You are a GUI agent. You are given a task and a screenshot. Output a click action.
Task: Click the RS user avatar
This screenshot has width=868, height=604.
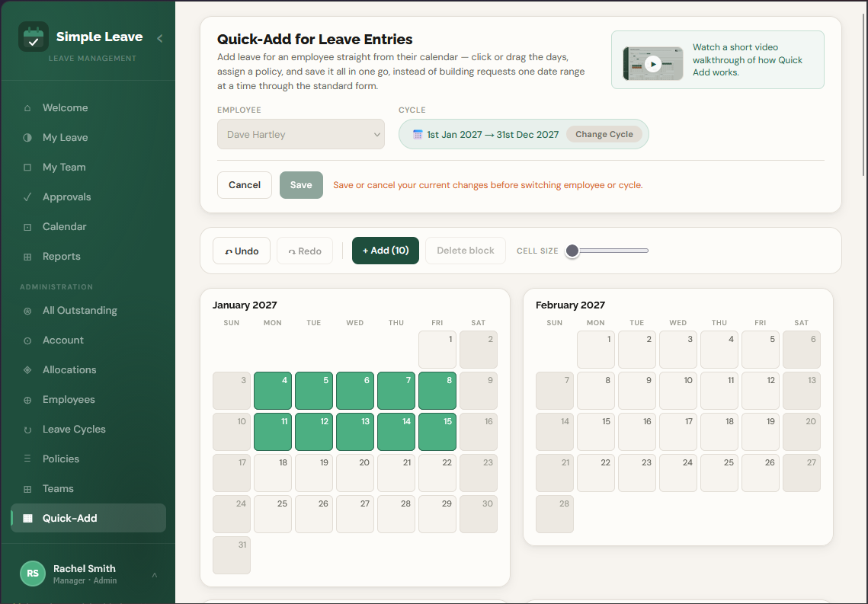(x=33, y=574)
